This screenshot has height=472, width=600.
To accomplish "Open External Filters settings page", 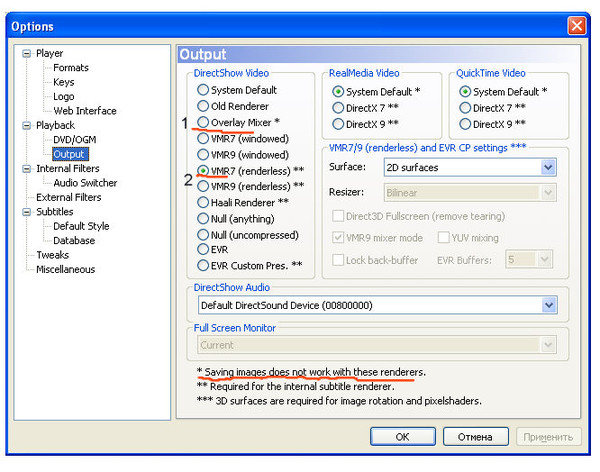I will (68, 198).
